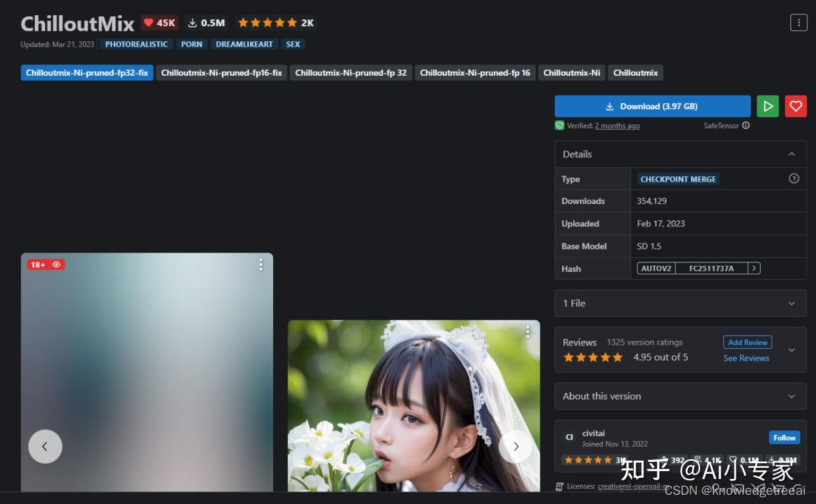
Task: Follow the civitai creator
Action: 784,437
